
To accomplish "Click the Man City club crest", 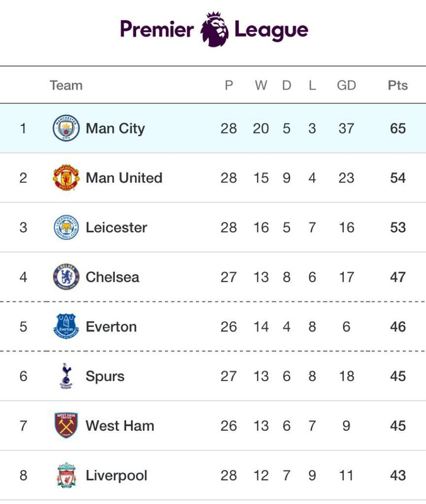I will (66, 128).
